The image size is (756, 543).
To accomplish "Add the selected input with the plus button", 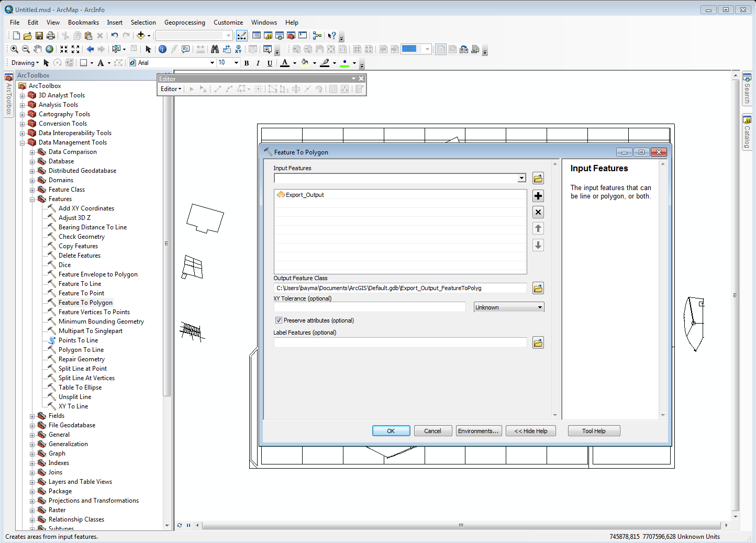I will (538, 196).
